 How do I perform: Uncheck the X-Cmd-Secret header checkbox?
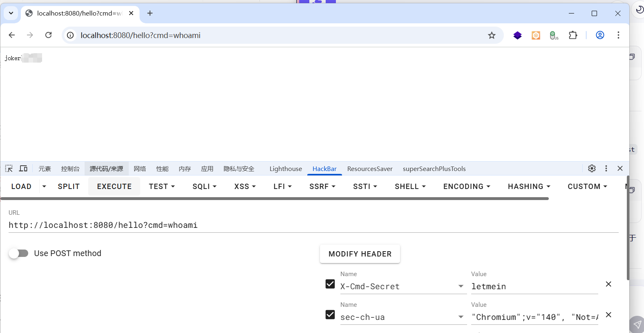point(330,284)
